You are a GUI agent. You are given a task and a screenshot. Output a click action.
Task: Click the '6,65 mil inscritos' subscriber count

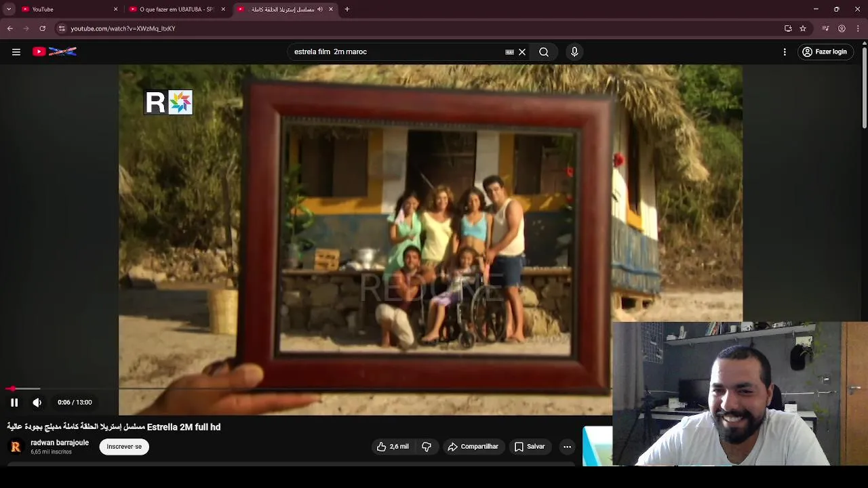point(51,452)
